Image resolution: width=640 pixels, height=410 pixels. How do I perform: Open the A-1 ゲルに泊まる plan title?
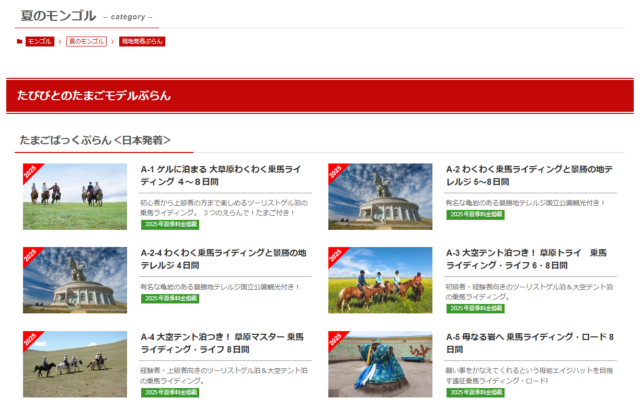(x=220, y=176)
